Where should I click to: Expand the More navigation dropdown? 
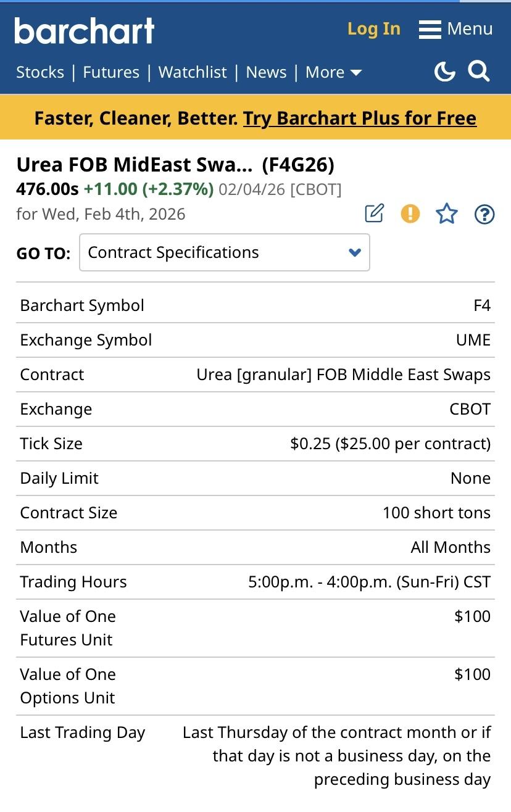click(x=333, y=72)
